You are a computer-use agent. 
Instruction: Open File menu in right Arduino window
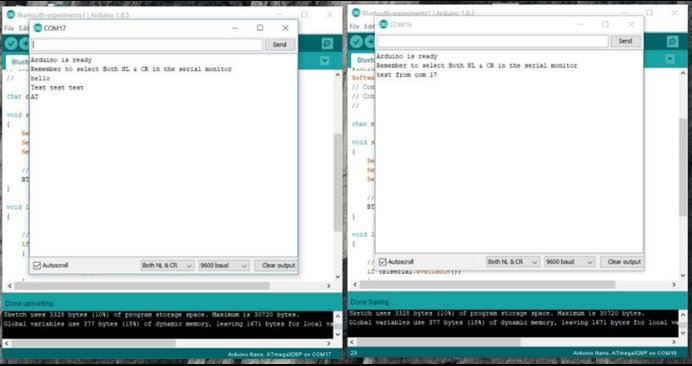point(354,26)
